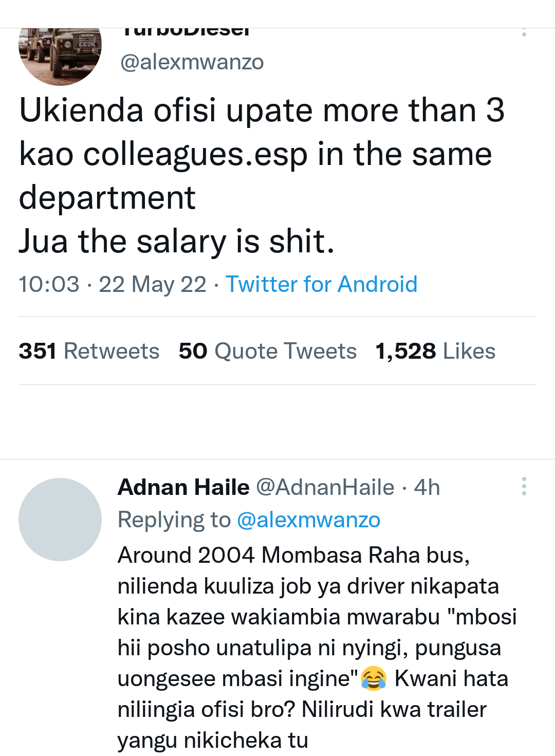View the 50 Quote Tweets list

pyautogui.click(x=267, y=351)
